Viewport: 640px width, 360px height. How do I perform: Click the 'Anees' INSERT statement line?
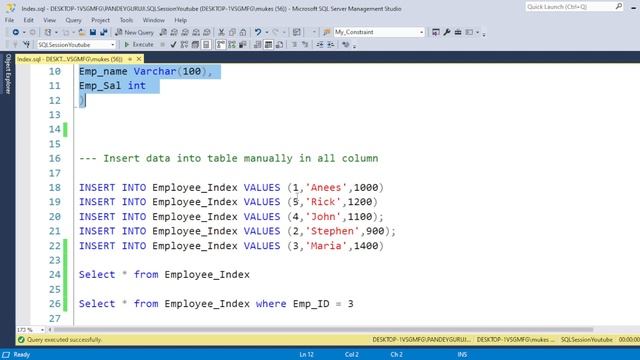click(x=231, y=188)
